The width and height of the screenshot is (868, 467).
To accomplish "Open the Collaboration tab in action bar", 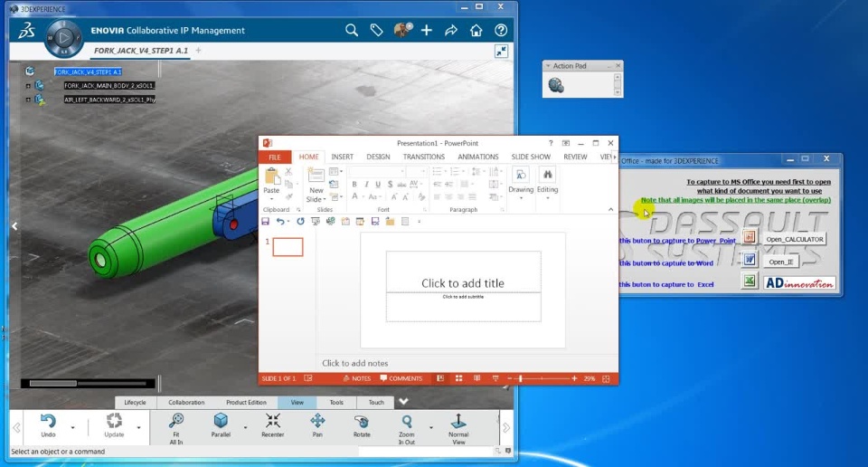I will click(x=186, y=402).
